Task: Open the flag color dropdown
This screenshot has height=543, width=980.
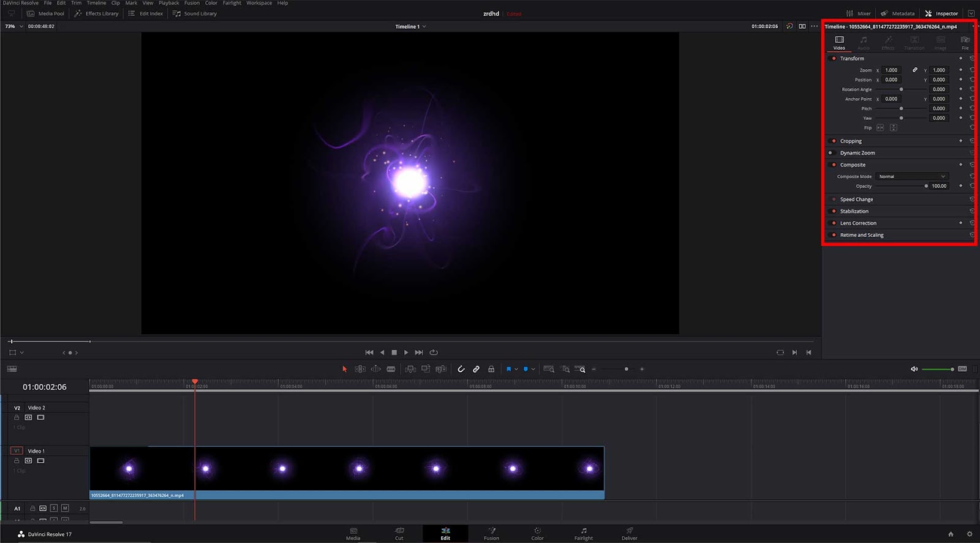Action: click(x=516, y=369)
